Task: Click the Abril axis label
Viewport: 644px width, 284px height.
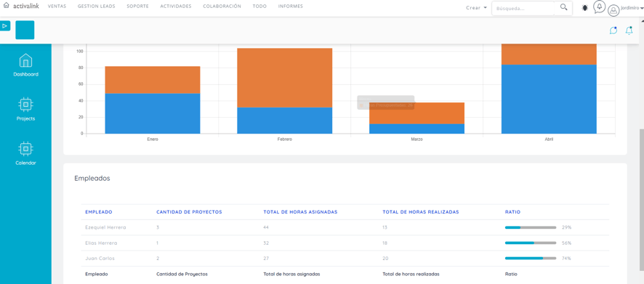Action: [x=549, y=139]
